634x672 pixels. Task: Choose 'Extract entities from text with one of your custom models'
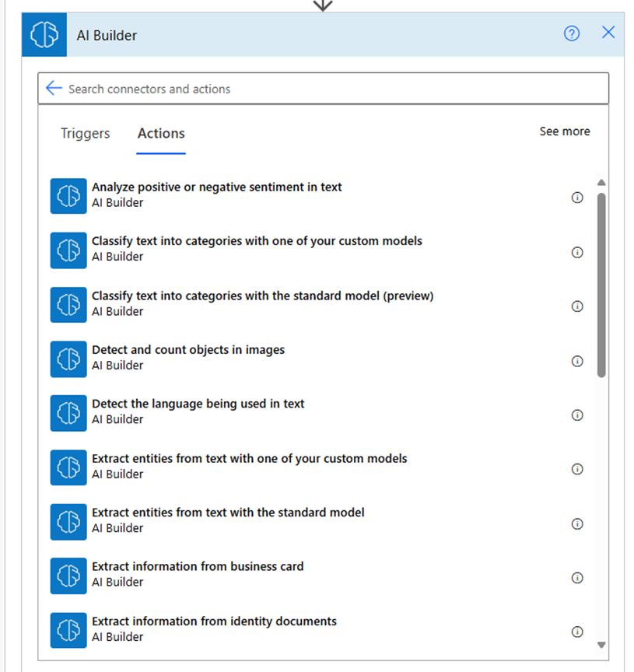[249, 459]
